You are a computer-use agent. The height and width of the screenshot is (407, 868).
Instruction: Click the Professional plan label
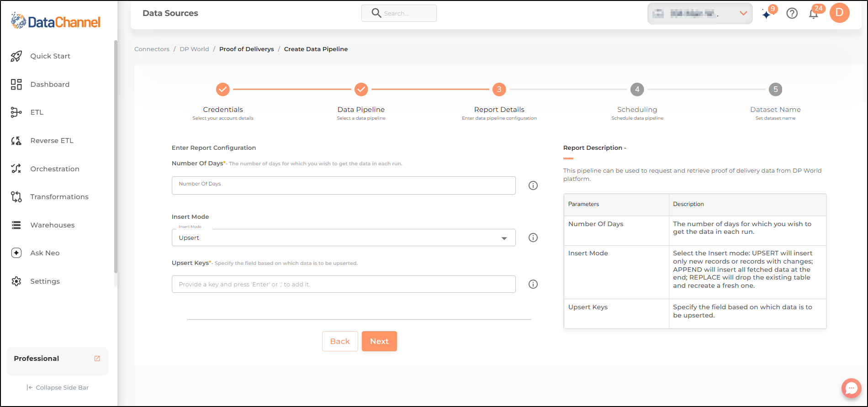pos(37,359)
